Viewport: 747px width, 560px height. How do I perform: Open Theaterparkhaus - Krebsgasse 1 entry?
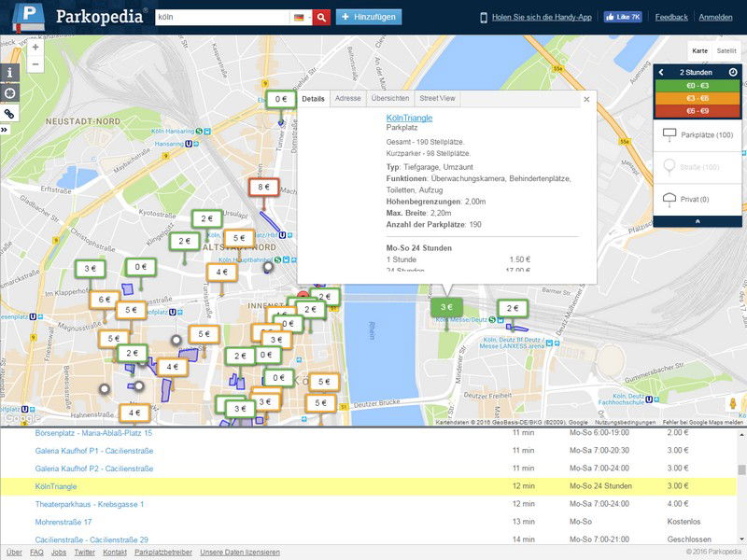[89, 504]
